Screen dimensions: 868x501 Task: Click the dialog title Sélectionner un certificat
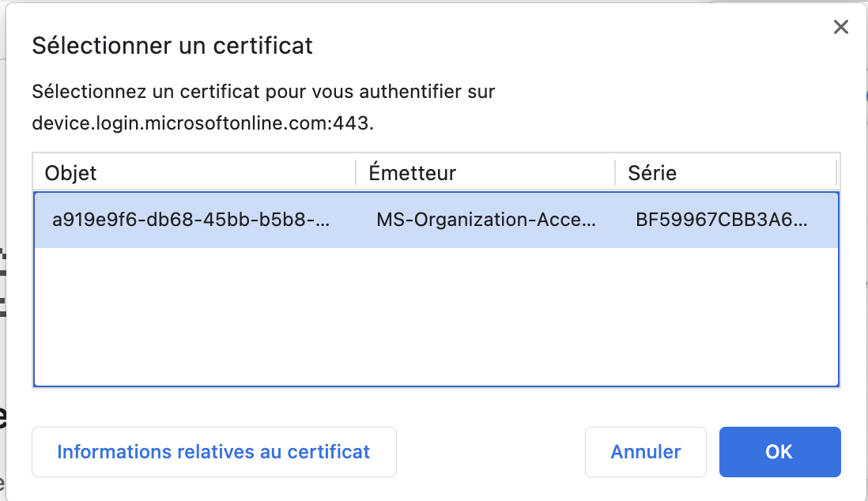click(x=172, y=46)
